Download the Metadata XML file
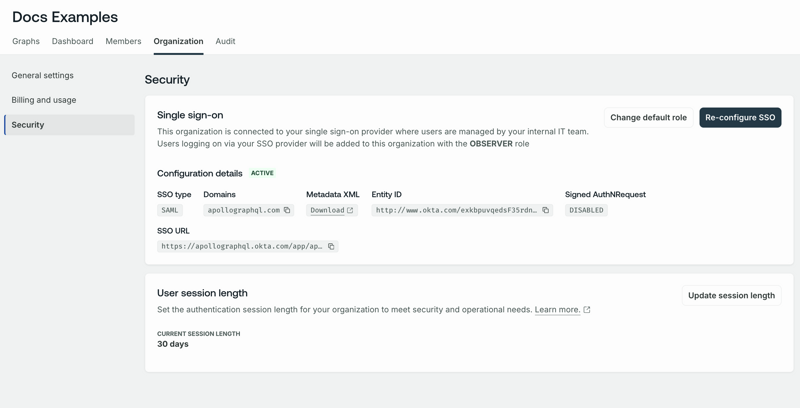 [x=327, y=210]
